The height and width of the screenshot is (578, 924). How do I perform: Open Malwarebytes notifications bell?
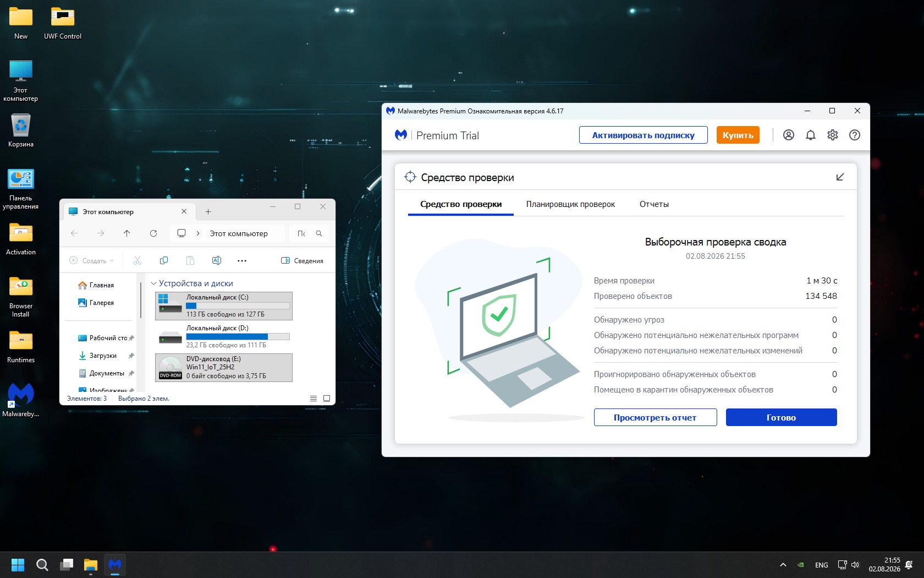pos(811,135)
